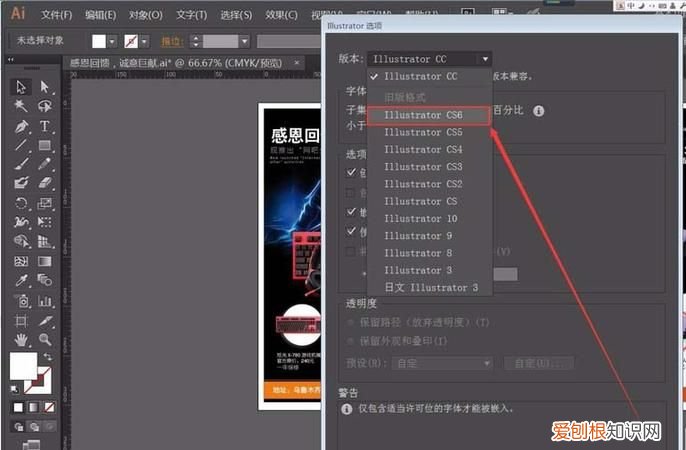Select the Eraser tool

[x=45, y=182]
